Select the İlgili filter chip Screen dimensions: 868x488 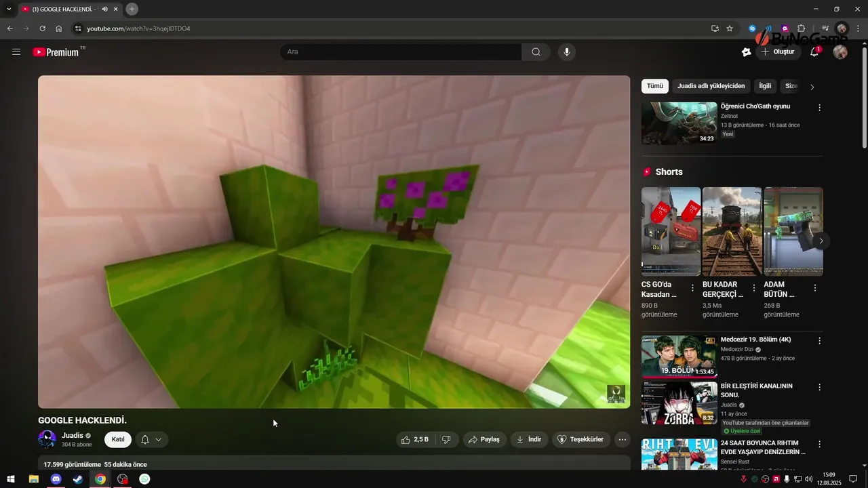click(765, 86)
